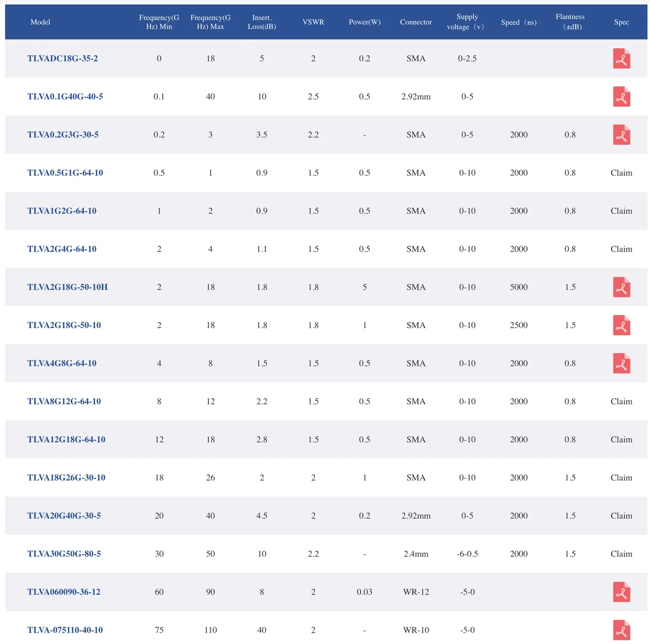This screenshot has width=650, height=644.
Task: Click Claim for TLVA2G4G-64-10
Action: pyautogui.click(x=621, y=249)
